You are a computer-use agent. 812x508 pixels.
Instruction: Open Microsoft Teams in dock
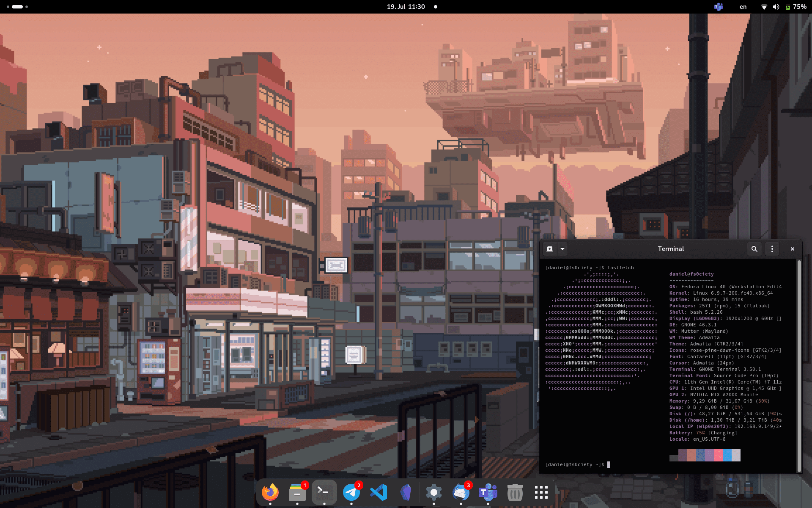[488, 492]
